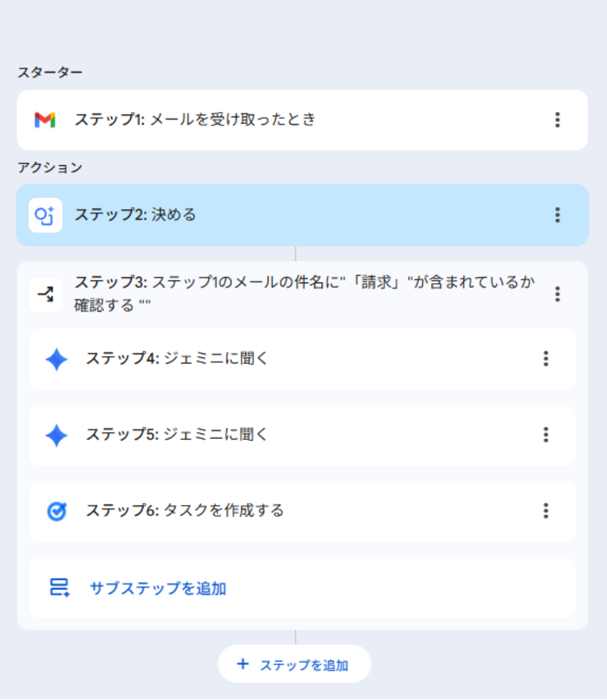This screenshot has height=700, width=607.
Task: Click the add sub-step icon
Action: [59, 588]
